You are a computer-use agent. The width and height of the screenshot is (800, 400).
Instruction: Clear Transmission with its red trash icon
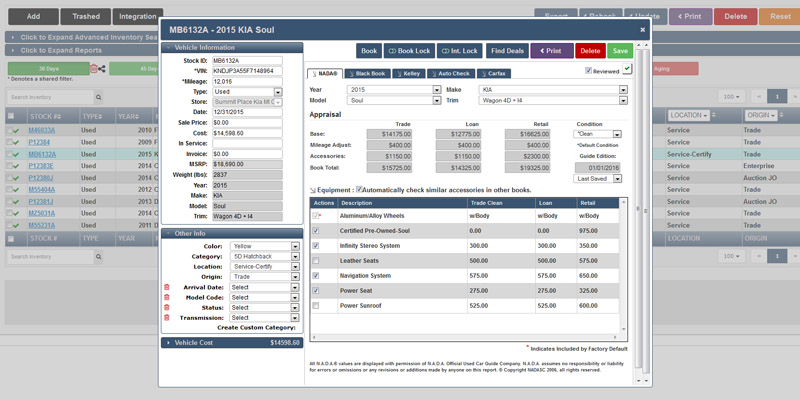click(166, 317)
